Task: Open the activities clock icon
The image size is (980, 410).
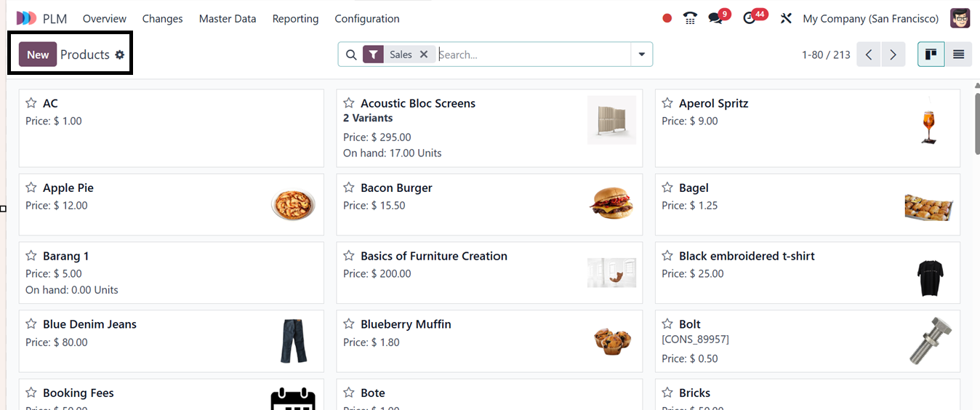Action: (750, 18)
